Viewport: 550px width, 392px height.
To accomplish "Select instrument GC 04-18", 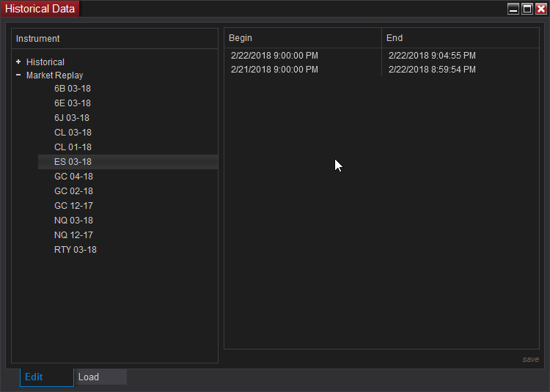I will (73, 177).
